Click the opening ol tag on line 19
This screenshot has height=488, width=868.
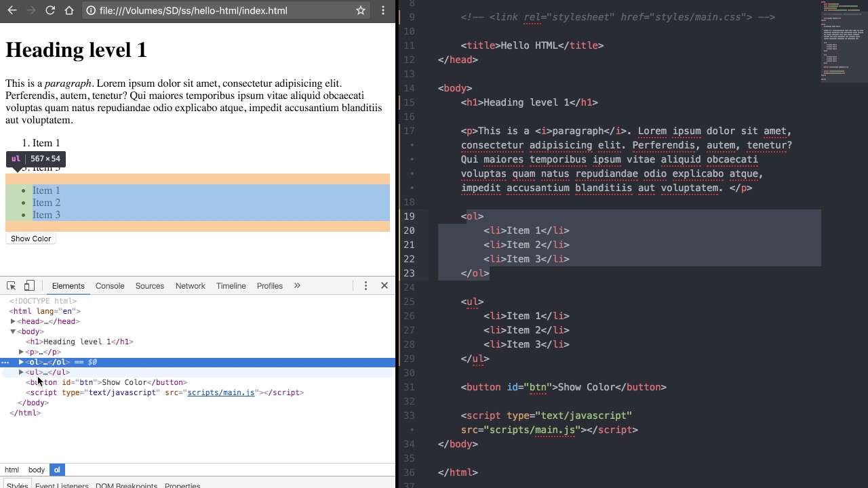tap(473, 216)
